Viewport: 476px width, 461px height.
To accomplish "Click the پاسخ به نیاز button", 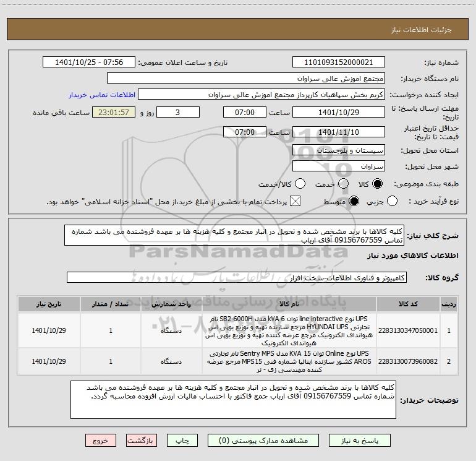I will pos(359,441).
